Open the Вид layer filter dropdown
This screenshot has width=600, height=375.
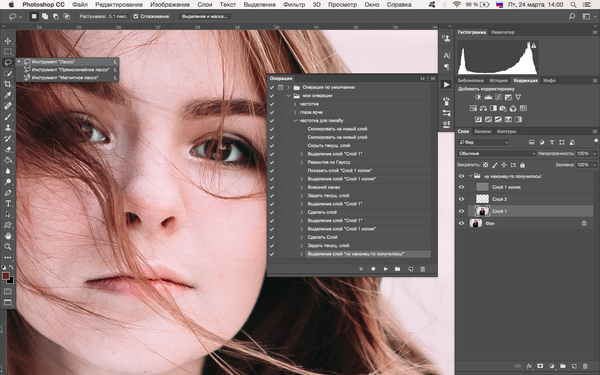(484, 142)
